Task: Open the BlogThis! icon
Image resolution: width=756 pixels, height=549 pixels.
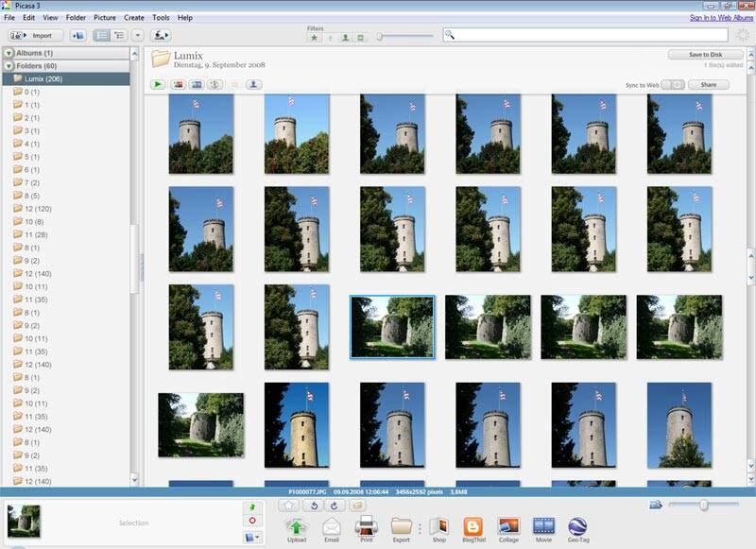Action: click(x=472, y=527)
